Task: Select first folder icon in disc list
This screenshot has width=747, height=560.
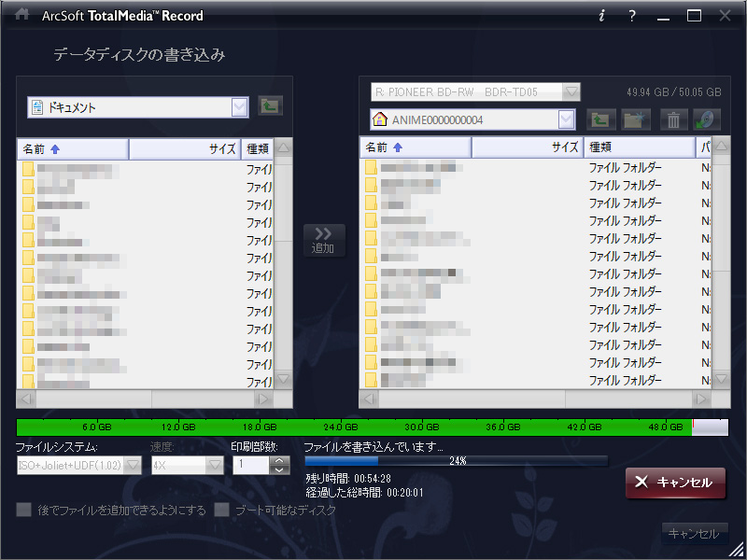Action: coord(371,167)
